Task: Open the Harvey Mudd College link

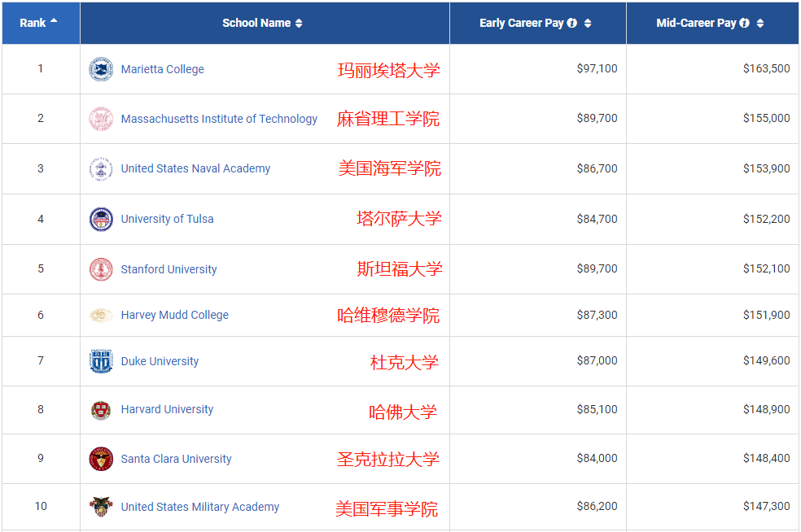Action: point(174,315)
